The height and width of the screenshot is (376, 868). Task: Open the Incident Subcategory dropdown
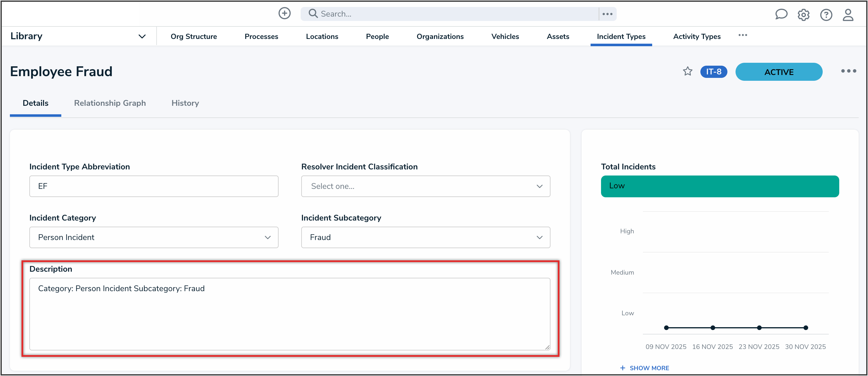[x=425, y=237]
